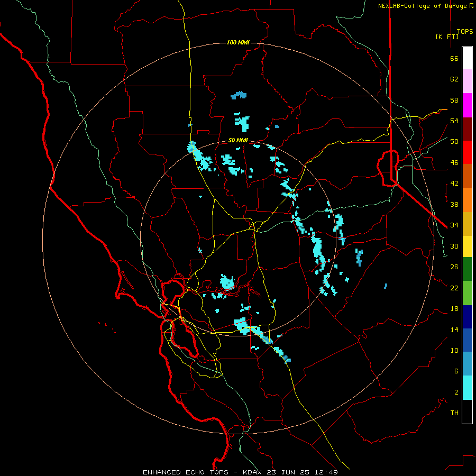Select the magenta legend color swatch

(x=467, y=105)
